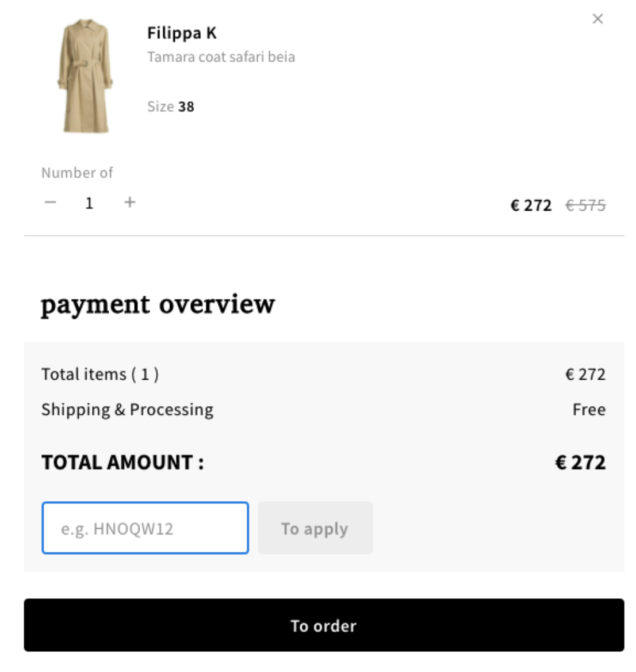Click the payment overview heading
The image size is (636, 672).
(x=158, y=304)
